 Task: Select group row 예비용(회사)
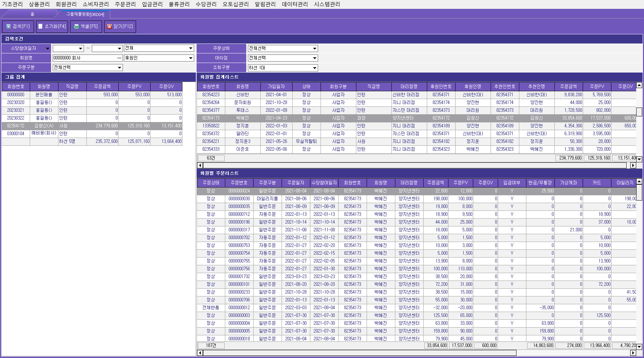point(92,134)
